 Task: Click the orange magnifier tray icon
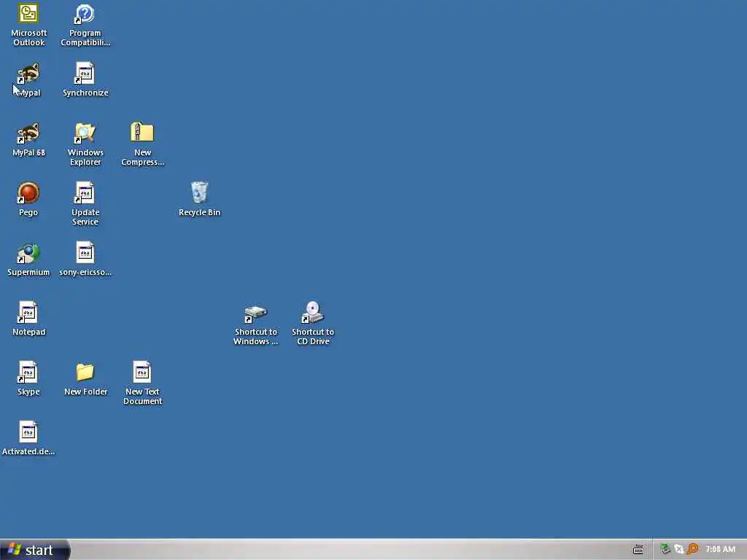693,549
